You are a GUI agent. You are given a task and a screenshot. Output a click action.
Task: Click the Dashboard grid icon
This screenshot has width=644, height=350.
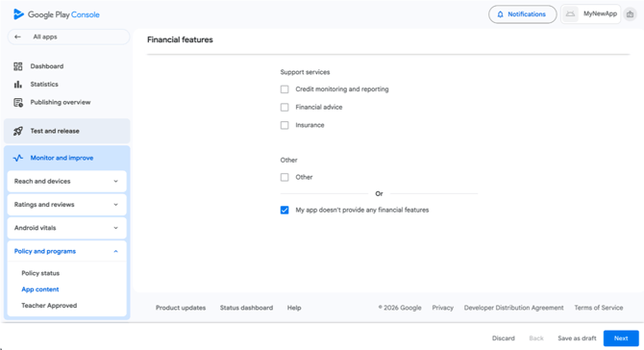point(18,66)
